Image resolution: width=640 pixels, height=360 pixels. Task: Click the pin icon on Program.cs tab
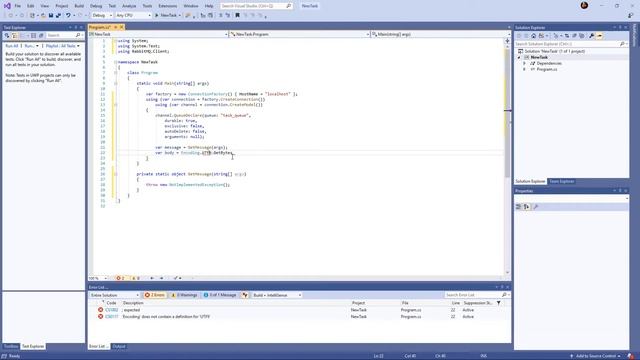tap(116, 27)
